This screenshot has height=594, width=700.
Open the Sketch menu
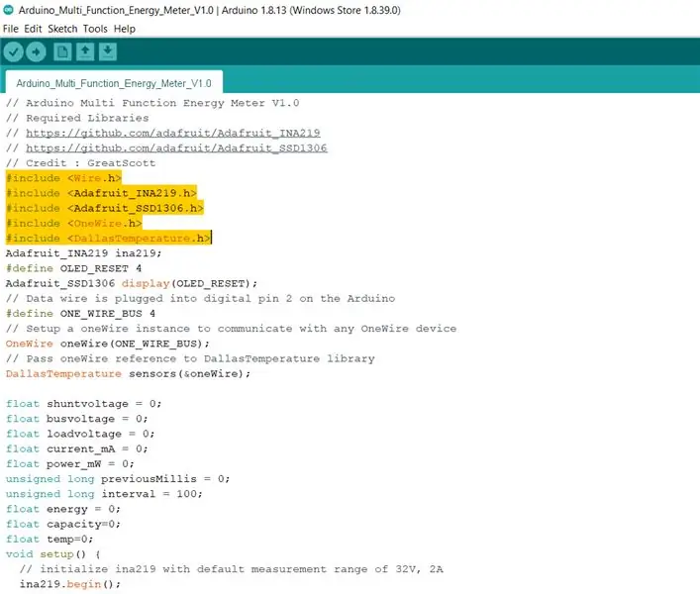tap(62, 29)
